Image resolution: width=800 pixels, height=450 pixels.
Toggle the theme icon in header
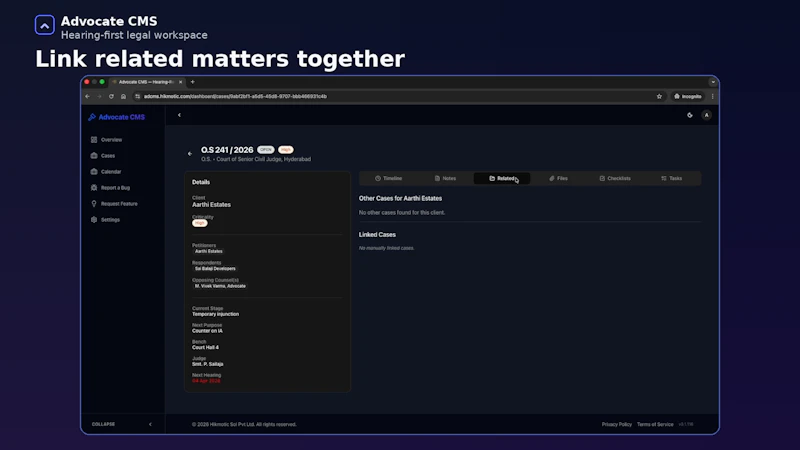tap(690, 115)
